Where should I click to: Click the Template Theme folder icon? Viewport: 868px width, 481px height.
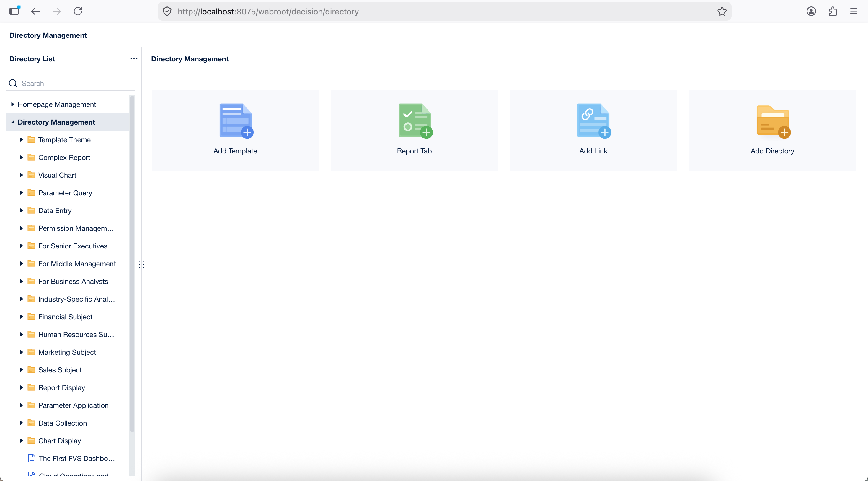click(31, 140)
